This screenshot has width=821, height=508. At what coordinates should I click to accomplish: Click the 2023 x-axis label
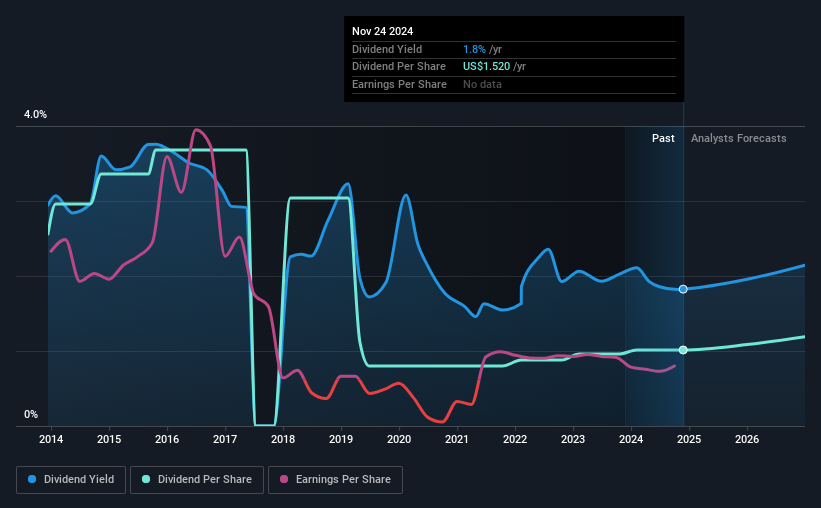pos(573,439)
